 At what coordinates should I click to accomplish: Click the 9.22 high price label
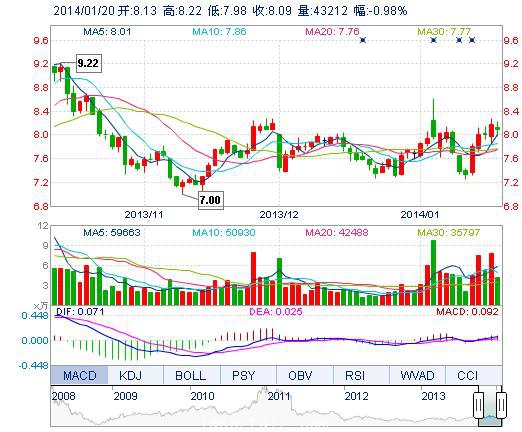pyautogui.click(x=88, y=63)
